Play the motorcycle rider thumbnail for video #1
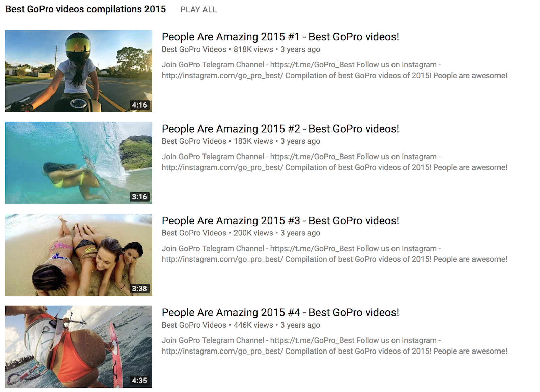The width and height of the screenshot is (540, 392). [79, 71]
